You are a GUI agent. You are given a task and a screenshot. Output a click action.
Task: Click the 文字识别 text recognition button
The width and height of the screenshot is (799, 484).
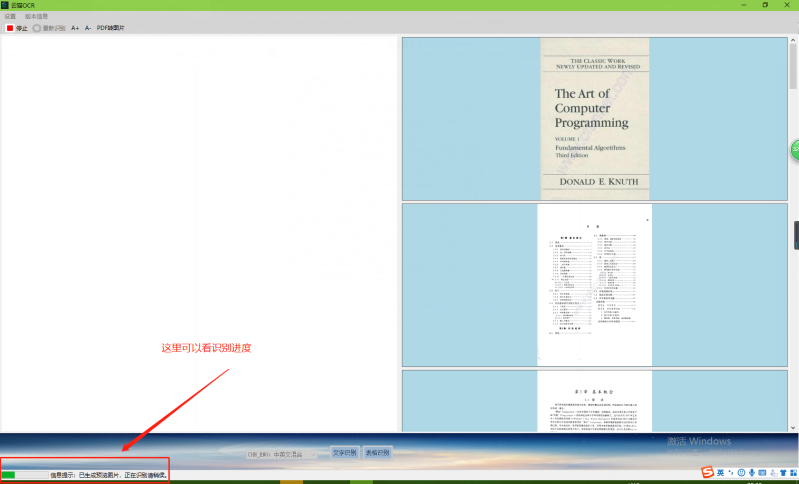click(344, 452)
